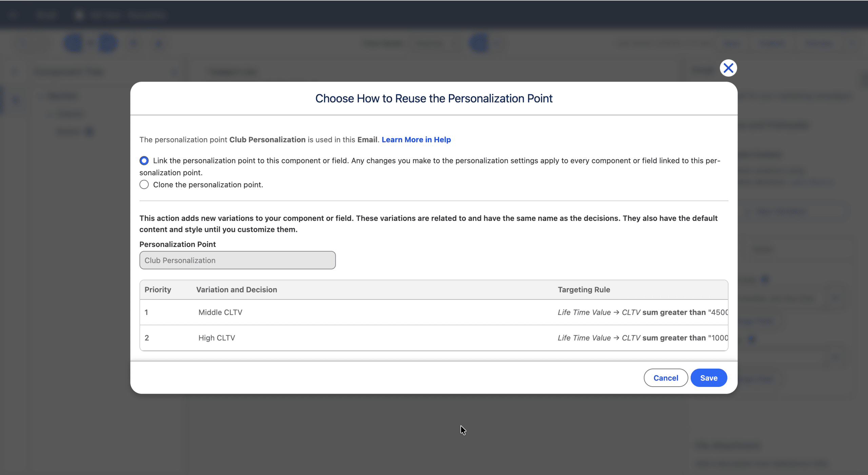868x475 pixels.
Task: Click the Priority column header
Action: (158, 290)
